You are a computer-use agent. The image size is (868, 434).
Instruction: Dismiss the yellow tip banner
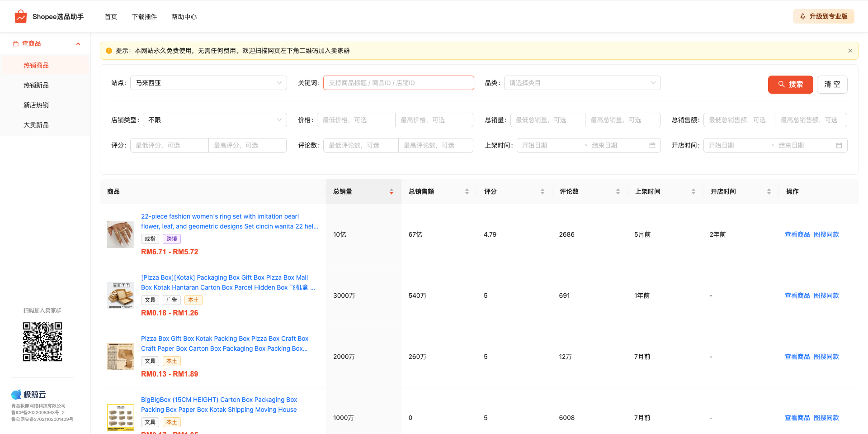[850, 51]
